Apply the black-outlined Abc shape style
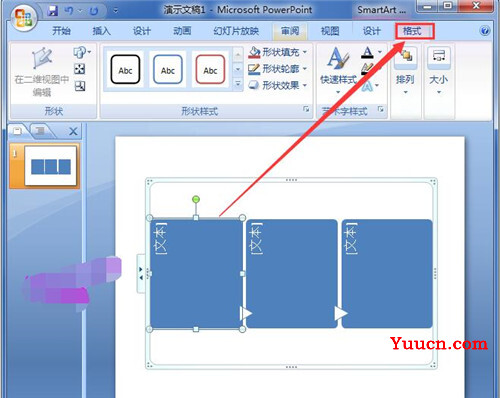This screenshot has height=398, width=500. (x=125, y=69)
